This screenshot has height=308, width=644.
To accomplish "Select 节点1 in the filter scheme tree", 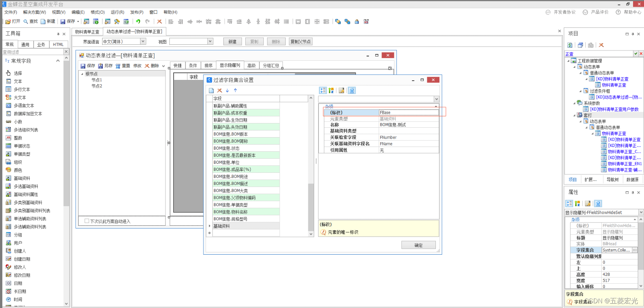I will (x=97, y=80).
